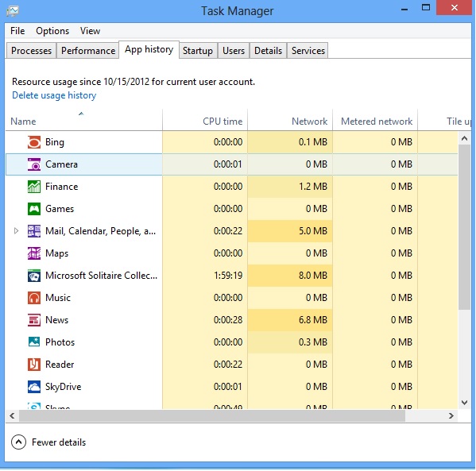Click the Reader app icon

34,365
